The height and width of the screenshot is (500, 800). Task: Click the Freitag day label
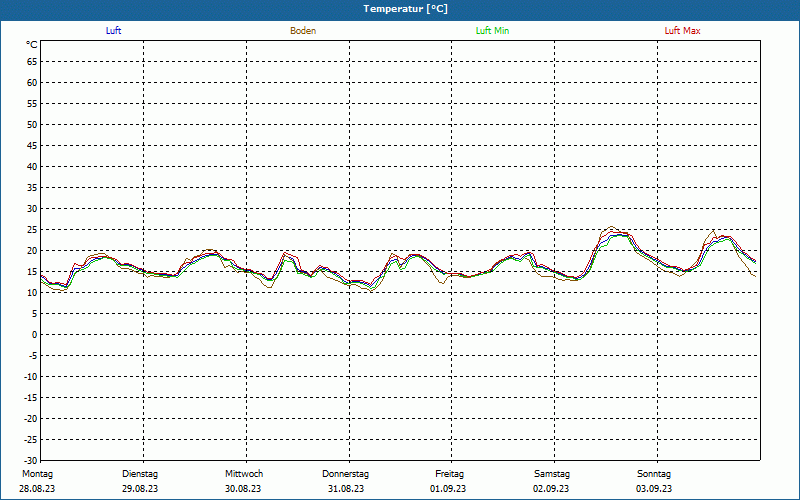pos(449,474)
